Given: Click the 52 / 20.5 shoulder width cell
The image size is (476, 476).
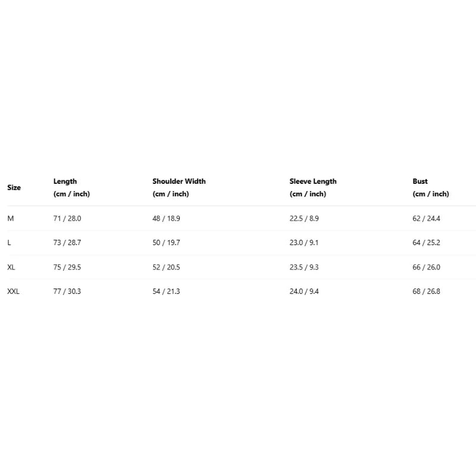Looking at the screenshot, I should (x=166, y=267).
